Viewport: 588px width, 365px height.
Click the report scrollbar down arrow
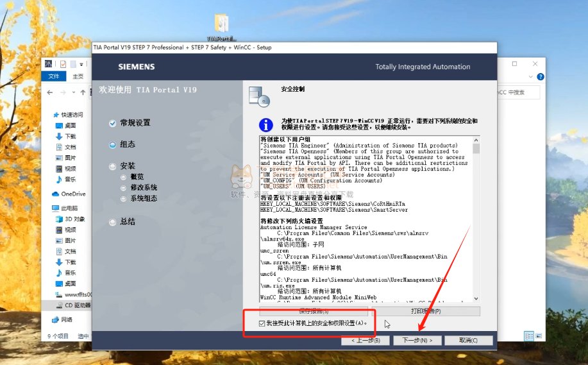pyautogui.click(x=476, y=298)
